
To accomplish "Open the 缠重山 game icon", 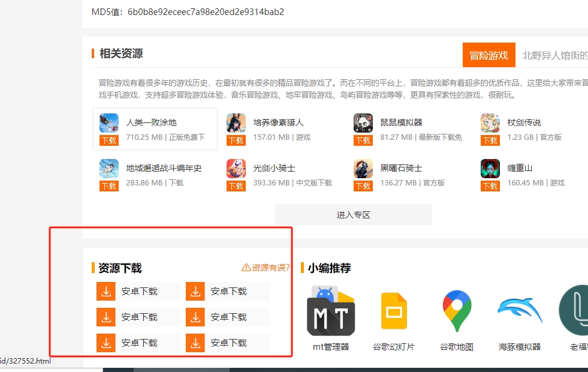I will [x=490, y=169].
